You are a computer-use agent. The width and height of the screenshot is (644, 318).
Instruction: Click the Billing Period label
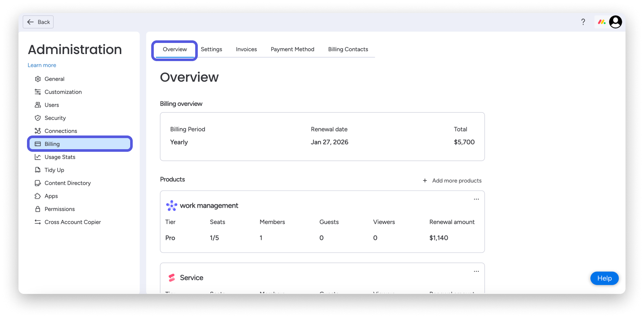pyautogui.click(x=187, y=129)
